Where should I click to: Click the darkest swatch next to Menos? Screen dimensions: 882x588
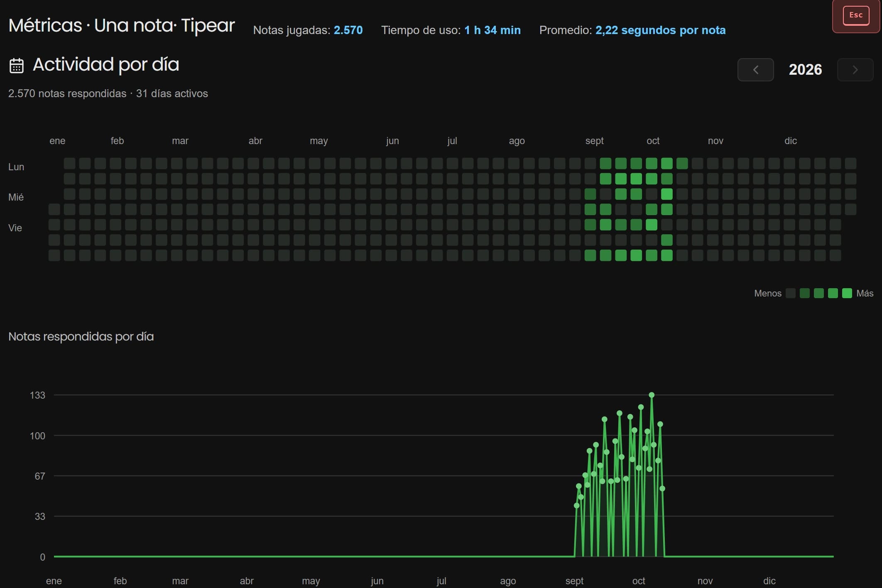791,293
